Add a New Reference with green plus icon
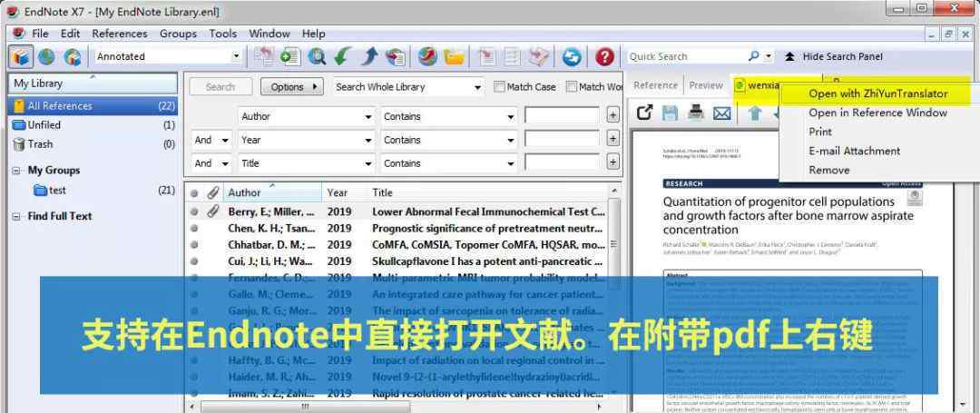 point(290,57)
